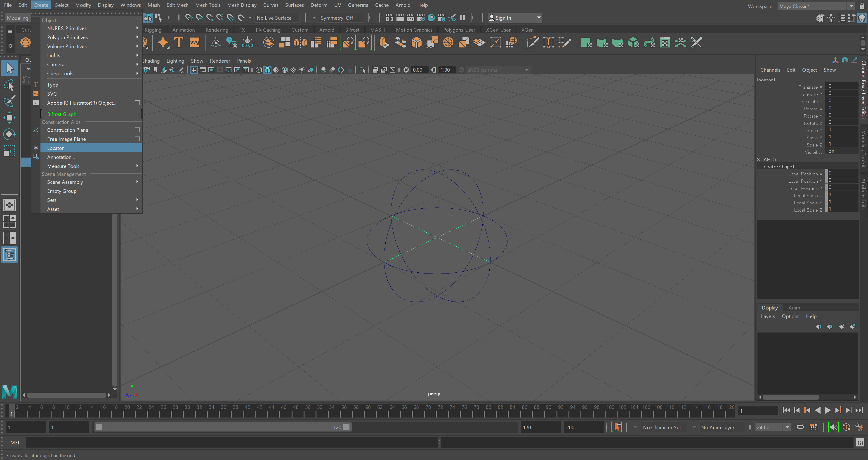Viewport: 868px width, 460px height.
Task: Switch to the Rendering shelf tab
Action: click(217, 30)
